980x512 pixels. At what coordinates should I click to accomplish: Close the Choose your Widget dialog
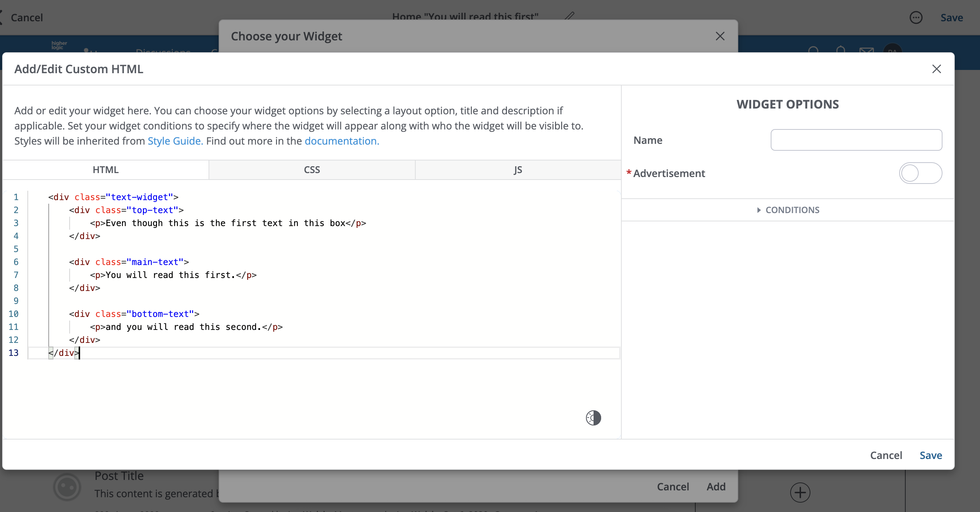pos(720,36)
